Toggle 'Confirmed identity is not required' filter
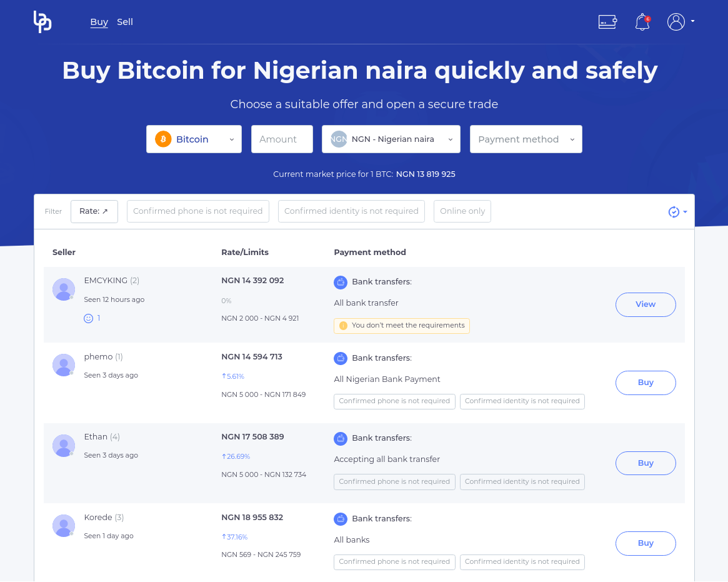 (351, 211)
